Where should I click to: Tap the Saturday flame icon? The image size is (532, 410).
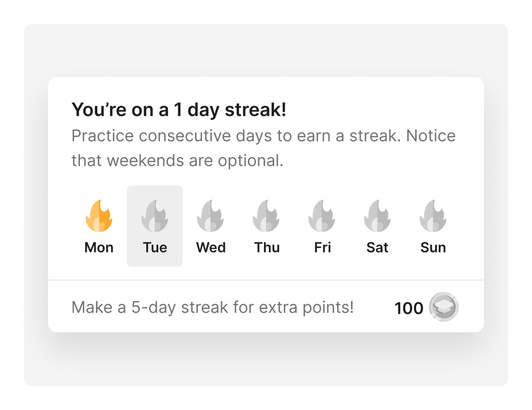(x=377, y=216)
